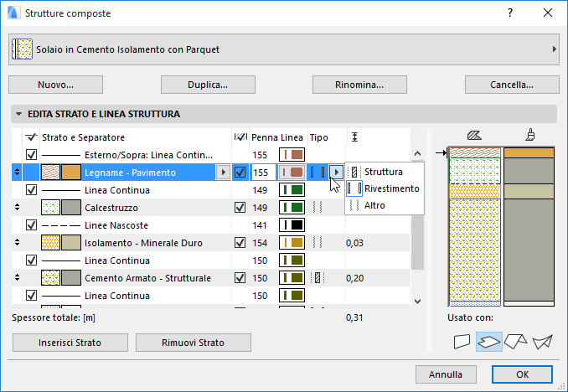The image size is (568, 392).
Task: Click Cemento Armato structural type icon
Action: [x=318, y=278]
